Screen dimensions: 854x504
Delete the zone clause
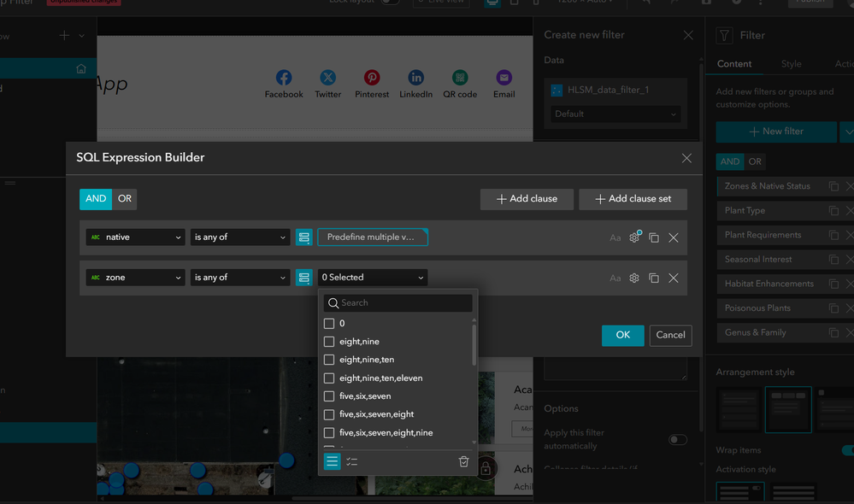click(x=674, y=278)
